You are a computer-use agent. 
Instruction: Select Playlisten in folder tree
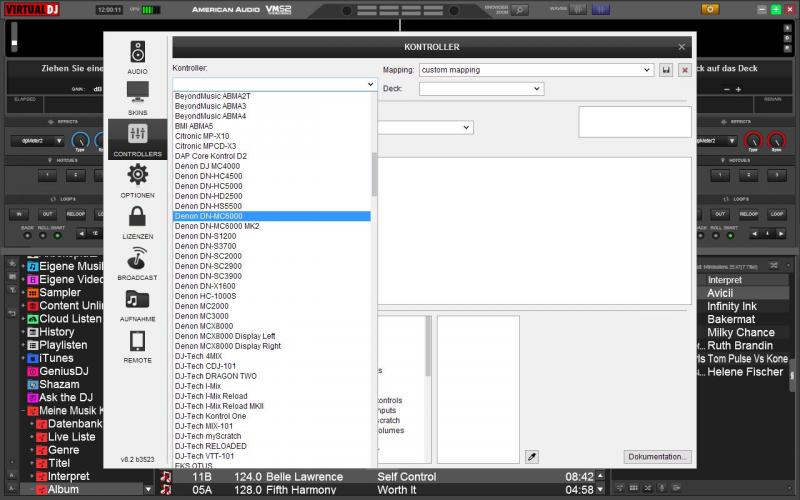[57, 345]
